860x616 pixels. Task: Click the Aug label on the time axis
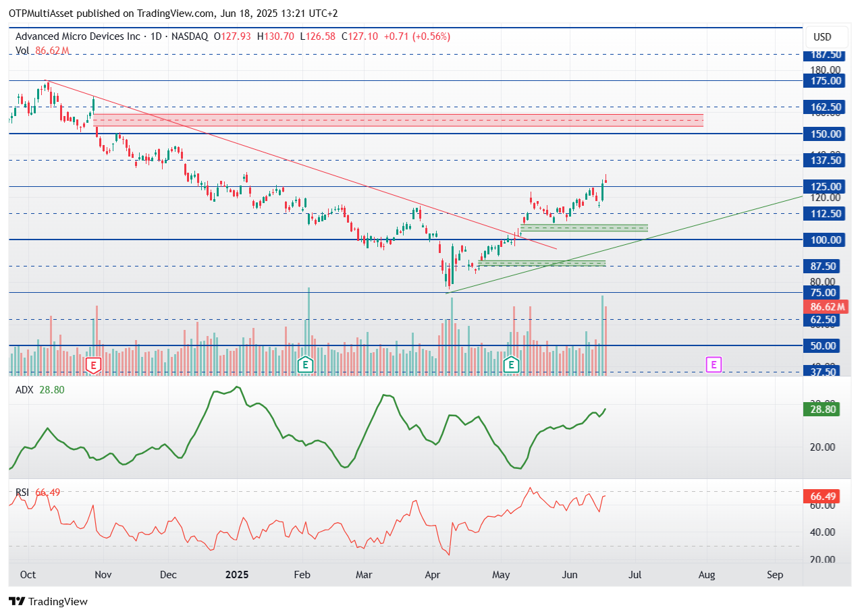[x=706, y=575]
